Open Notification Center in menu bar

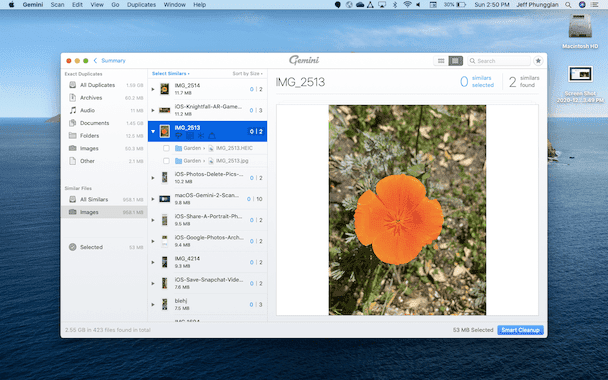[x=594, y=5]
